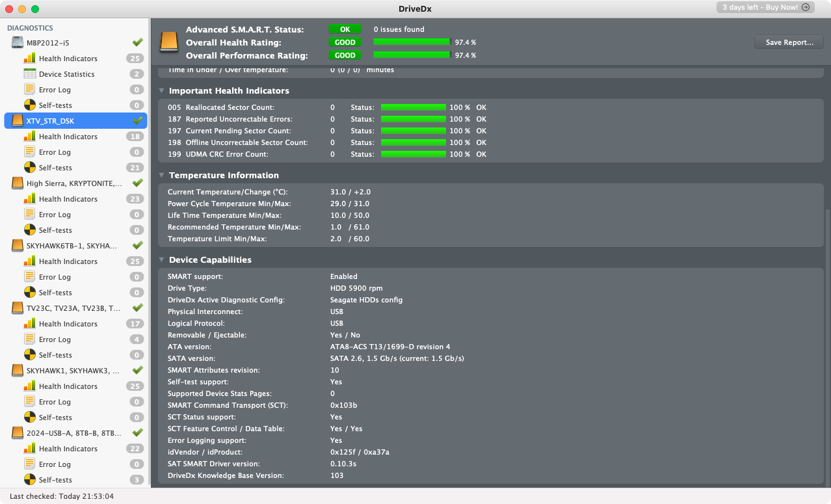Viewport: 831px width, 504px height.
Task: Click the HDD 5900 rpm drive type value
Action: pos(356,288)
